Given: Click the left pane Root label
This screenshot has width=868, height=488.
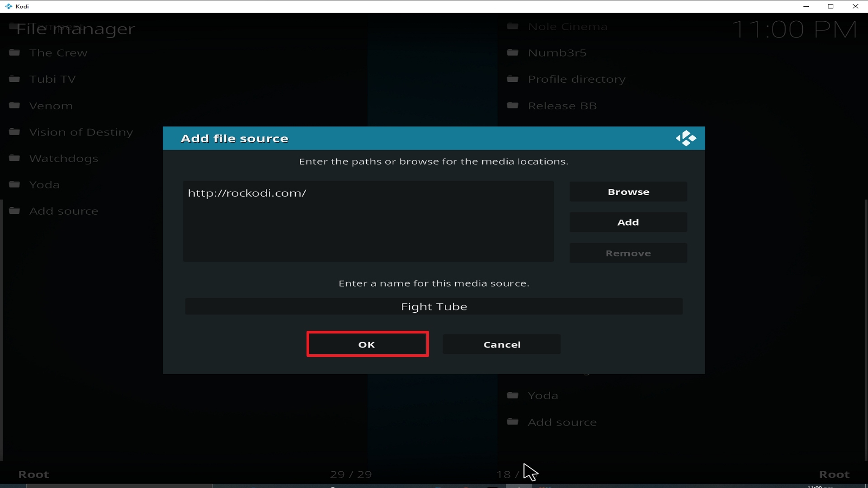Looking at the screenshot, I should click(x=33, y=474).
